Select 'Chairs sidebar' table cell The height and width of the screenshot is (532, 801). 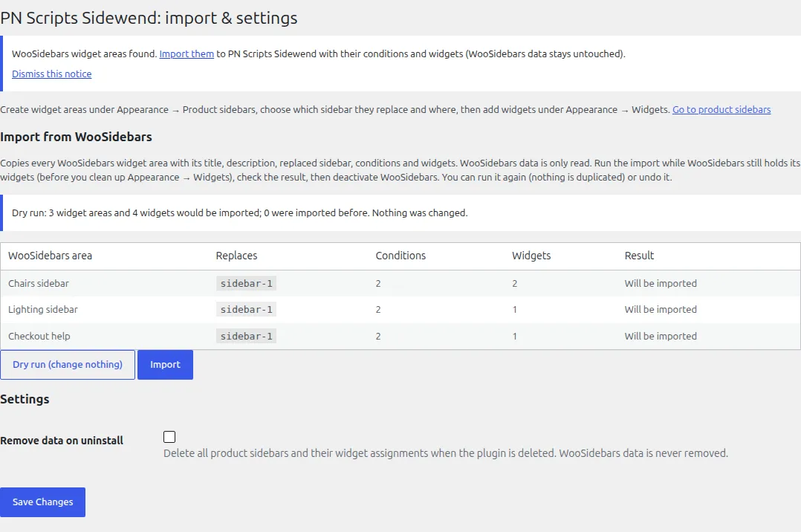(x=39, y=283)
